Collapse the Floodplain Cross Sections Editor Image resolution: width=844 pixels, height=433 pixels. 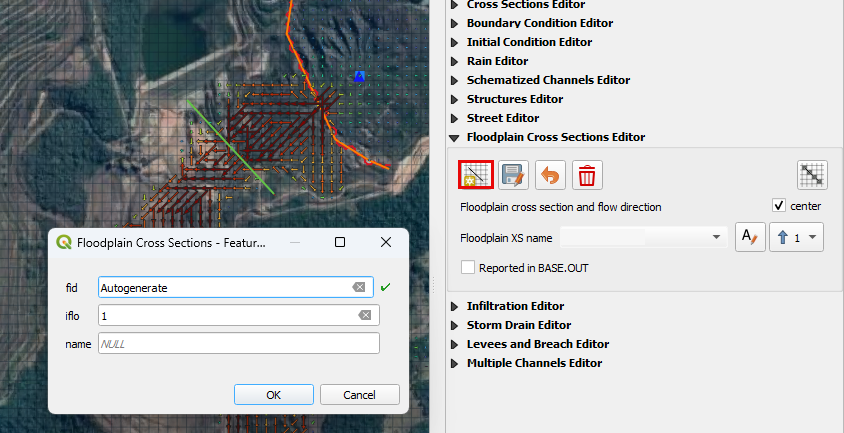pos(555,137)
